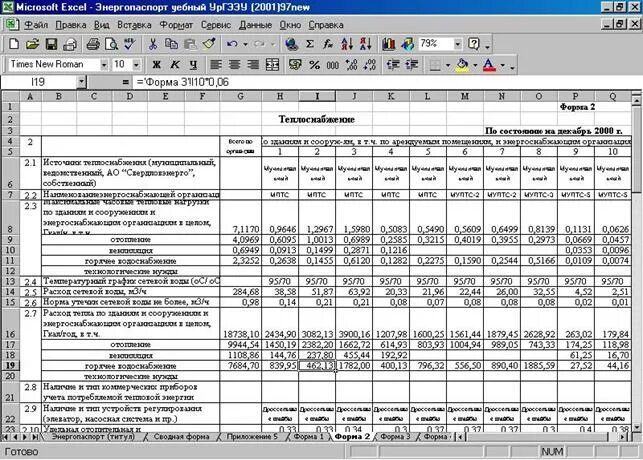This screenshot has width=643, height=460.
Task: Click the Help question mark icon
Action: click(474, 44)
